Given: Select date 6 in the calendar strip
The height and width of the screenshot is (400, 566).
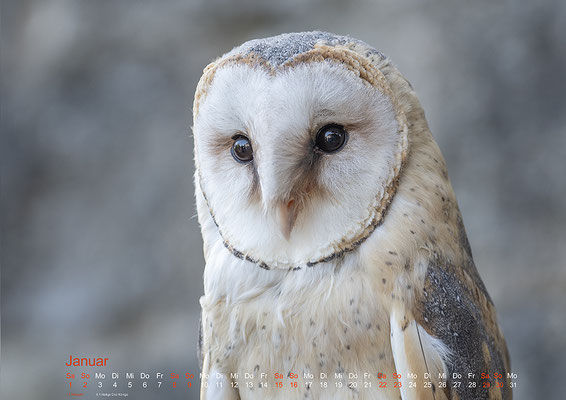Looking at the screenshot, I should [x=145, y=385].
